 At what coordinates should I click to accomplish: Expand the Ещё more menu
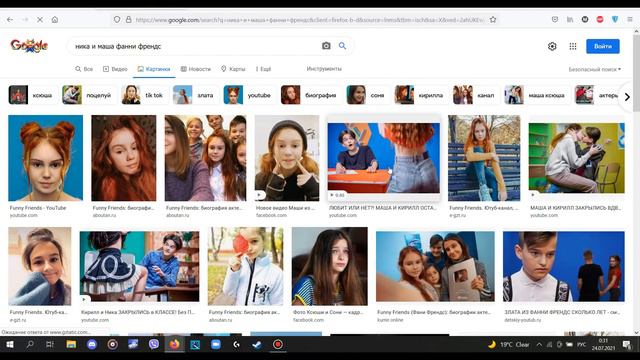tap(263, 69)
